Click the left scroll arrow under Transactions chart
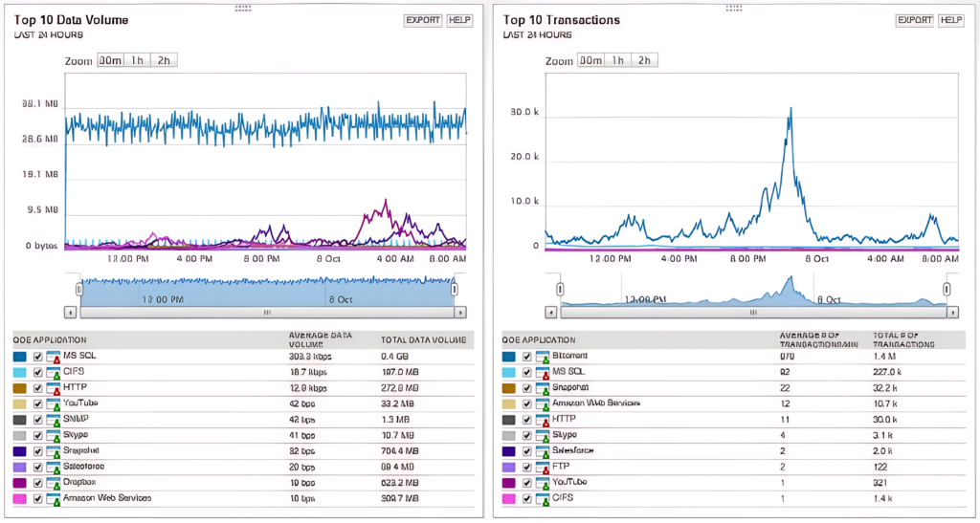Viewport: 980px width, 523px height. (x=550, y=312)
